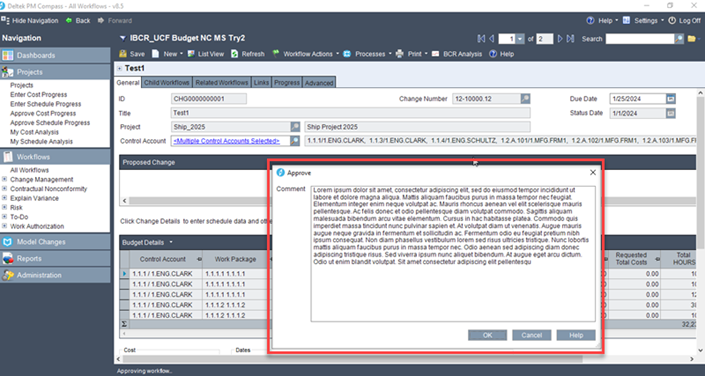Click the Comment text area
Screen dimensions: 705x376
(x=453, y=254)
